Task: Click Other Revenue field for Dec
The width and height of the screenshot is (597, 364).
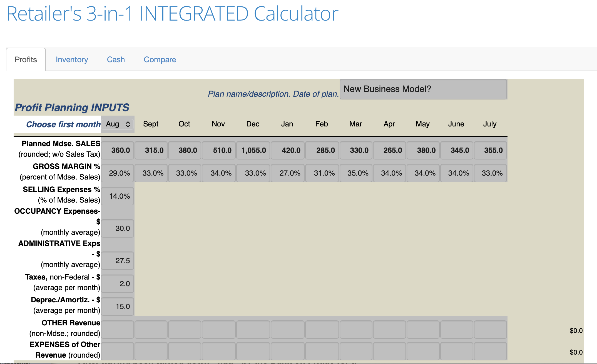Action: pyautogui.click(x=253, y=330)
